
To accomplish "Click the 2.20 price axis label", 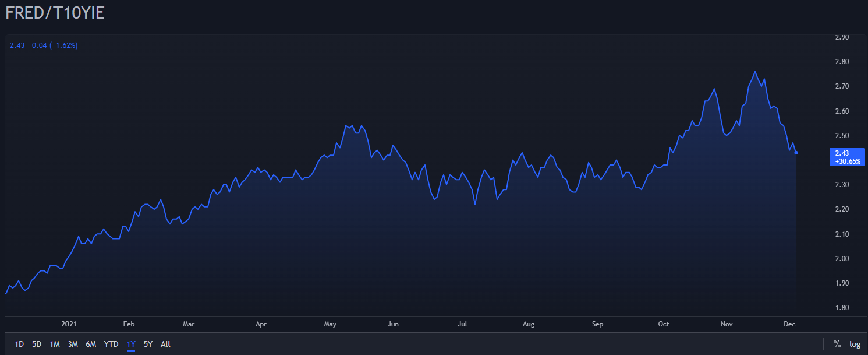I will (x=842, y=209).
